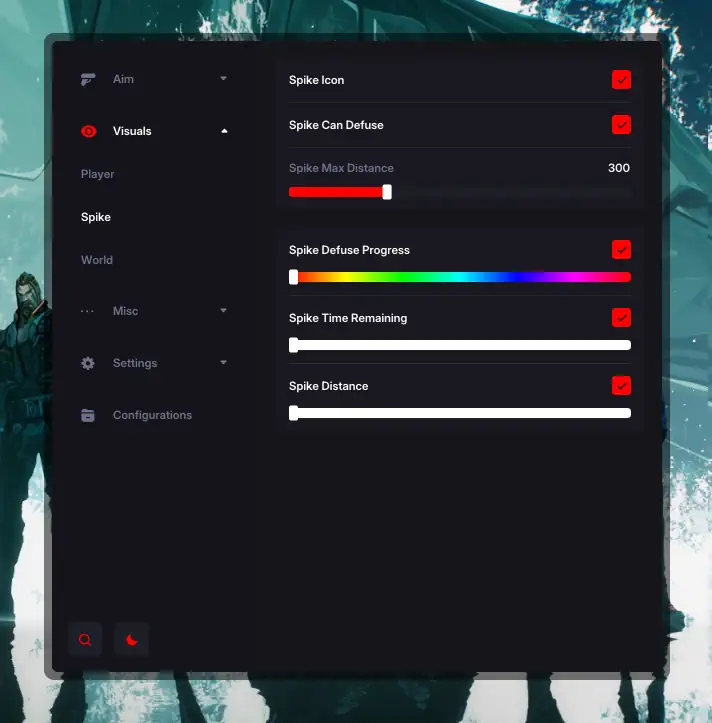Click the red eye Visuals icon

click(89, 131)
